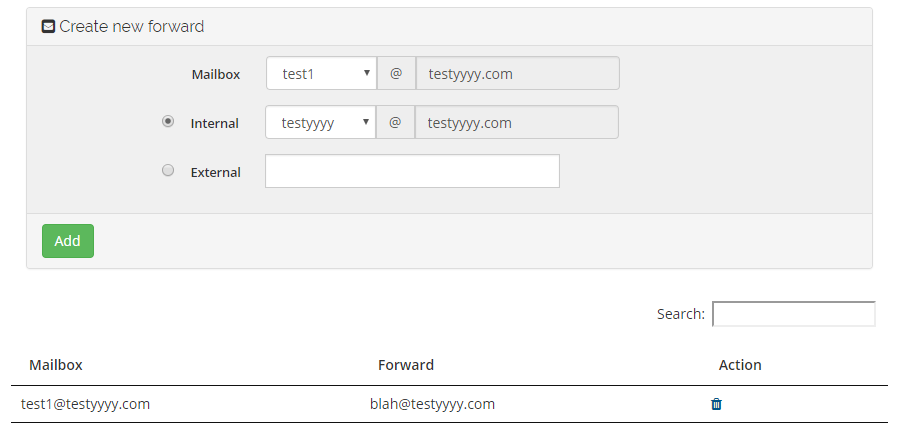This screenshot has height=429, width=902.
Task: Select the Internal forward radio button
Action: (x=168, y=122)
